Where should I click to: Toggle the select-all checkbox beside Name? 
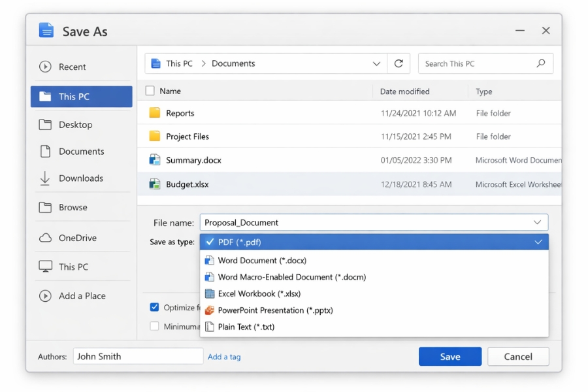coord(150,91)
